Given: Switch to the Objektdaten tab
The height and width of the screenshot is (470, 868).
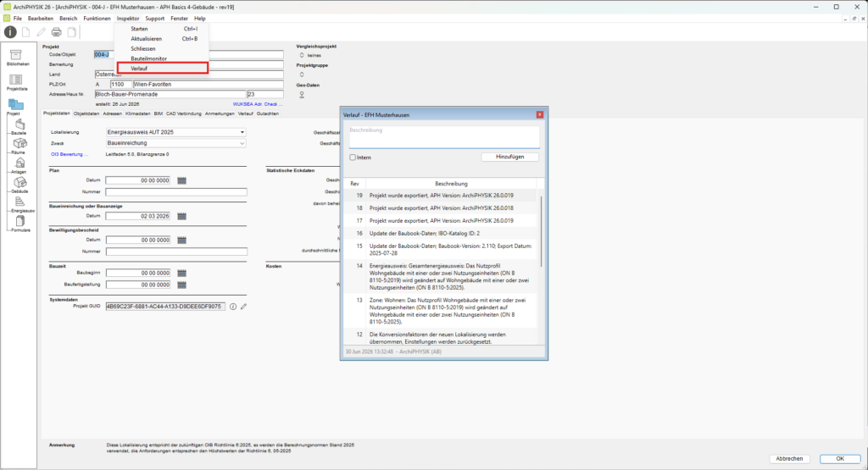Looking at the screenshot, I should click(86, 113).
